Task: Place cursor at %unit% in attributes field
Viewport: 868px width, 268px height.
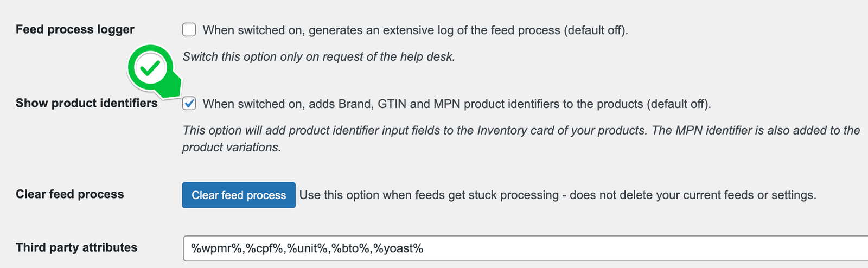Action: click(308, 249)
